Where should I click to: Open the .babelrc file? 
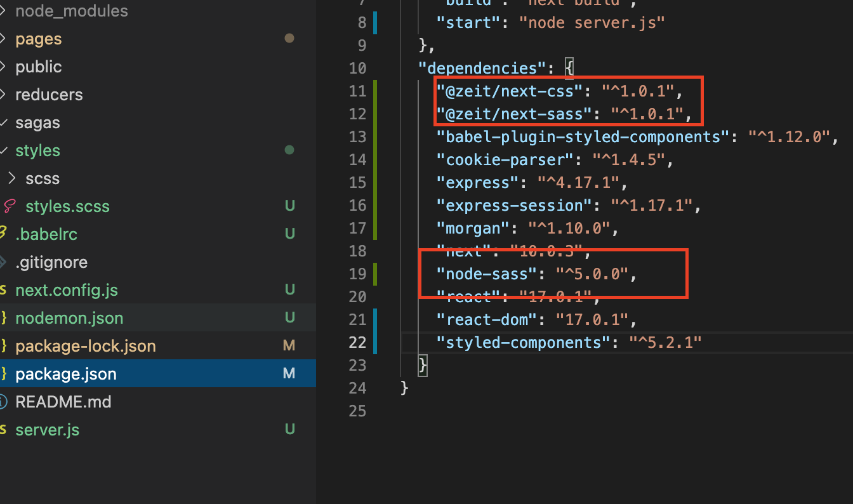pos(158,234)
